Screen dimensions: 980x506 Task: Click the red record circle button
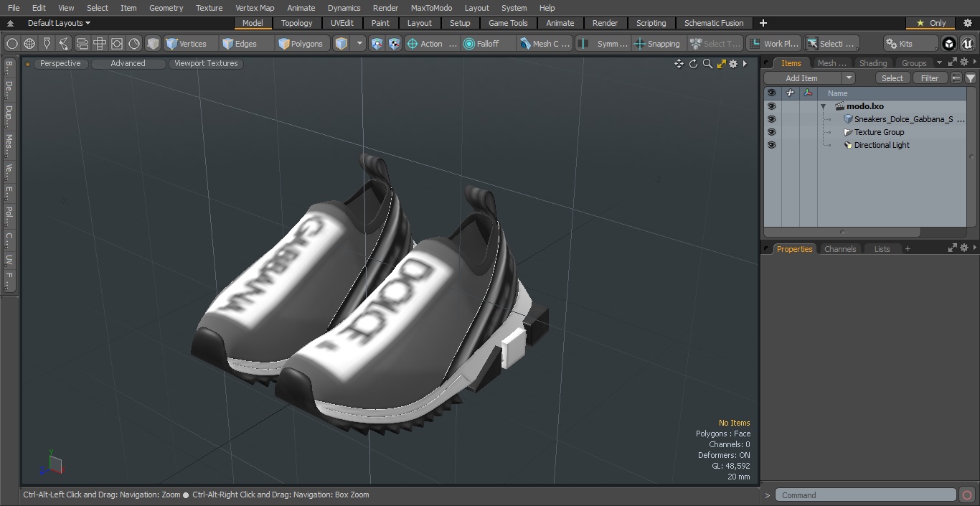[967, 495]
